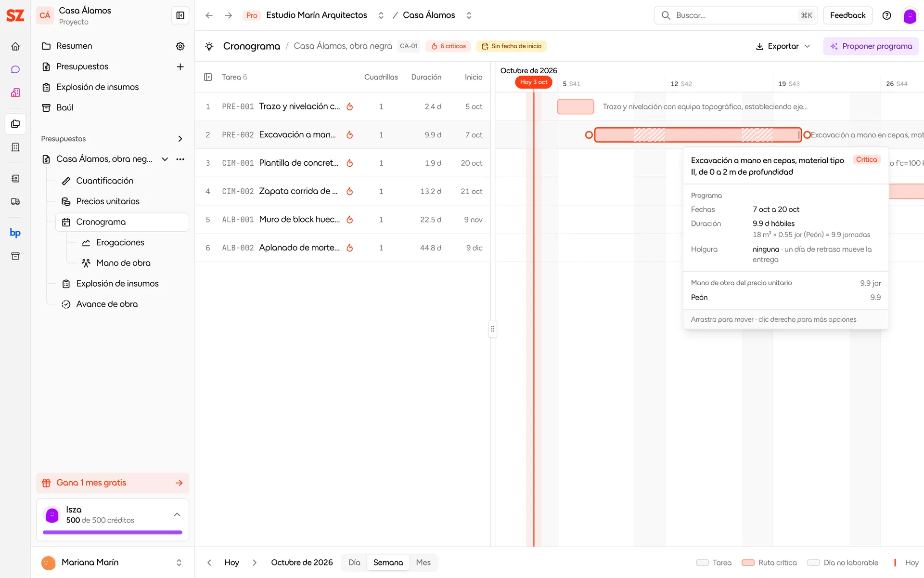Open Mano de obra in sidebar tree
Screen dimensions: 924x578
coord(123,263)
